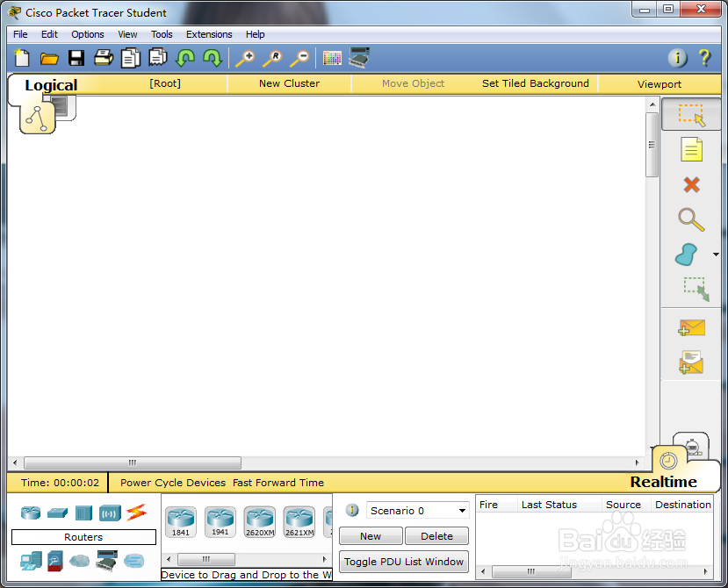Image resolution: width=728 pixels, height=588 pixels.
Task: Select the Switches device category icon
Action: coord(58,513)
